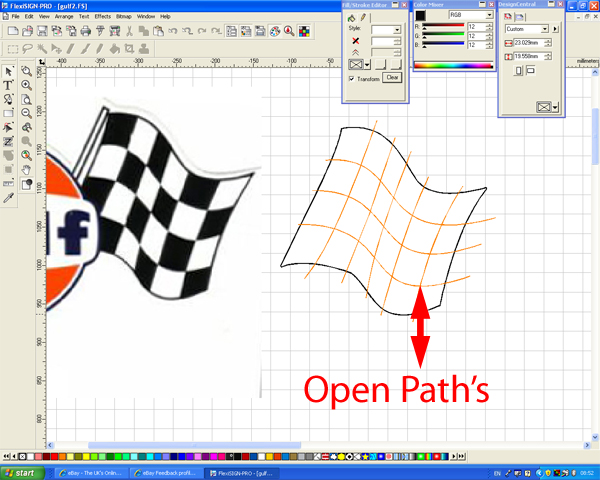Click the arrow flyout next to Custom dropdown
The height and width of the screenshot is (480, 600).
coord(556,29)
